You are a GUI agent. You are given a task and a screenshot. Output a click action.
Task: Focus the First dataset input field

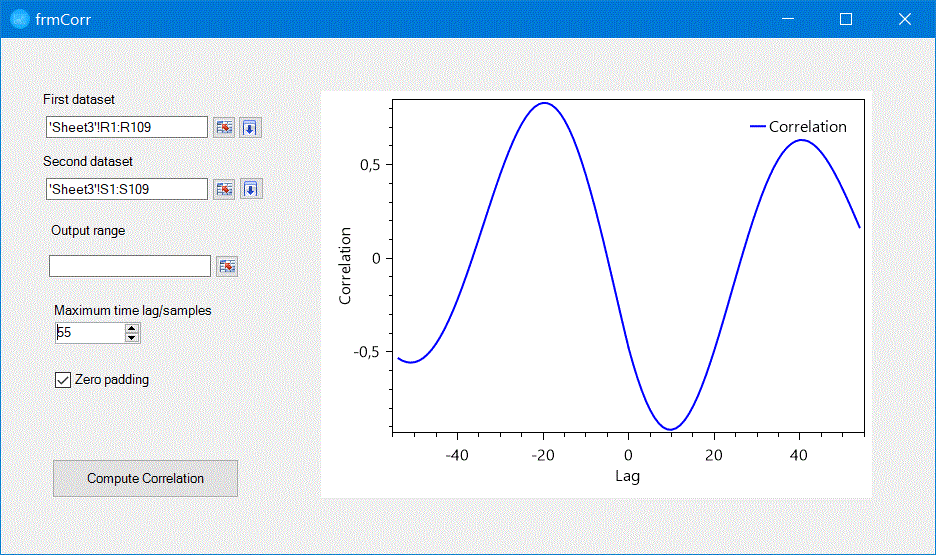(x=127, y=127)
